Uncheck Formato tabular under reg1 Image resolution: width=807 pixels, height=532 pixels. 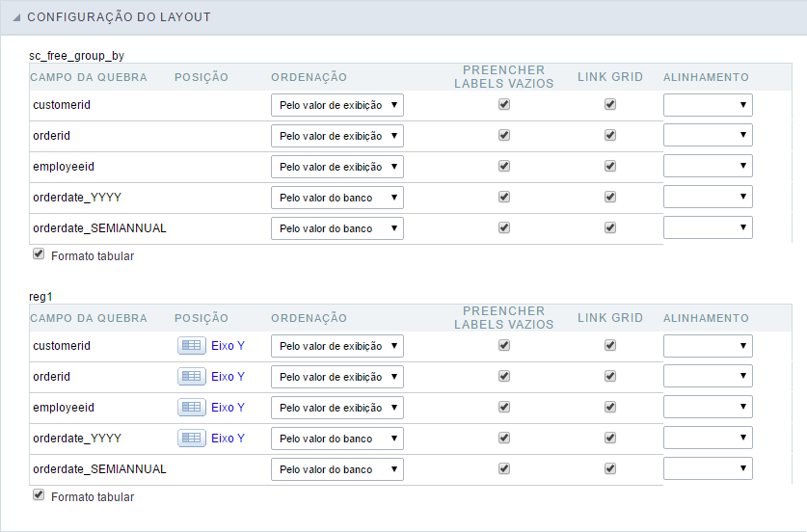point(39,495)
